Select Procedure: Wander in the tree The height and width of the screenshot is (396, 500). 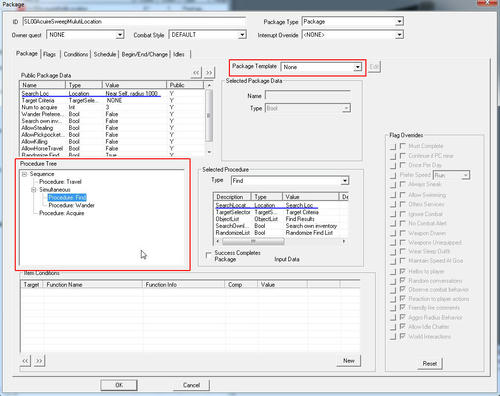tap(71, 205)
